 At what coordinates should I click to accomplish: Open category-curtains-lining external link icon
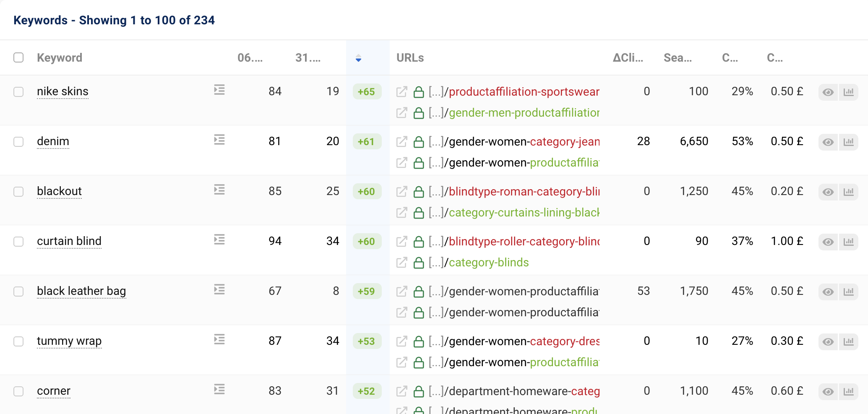(402, 213)
